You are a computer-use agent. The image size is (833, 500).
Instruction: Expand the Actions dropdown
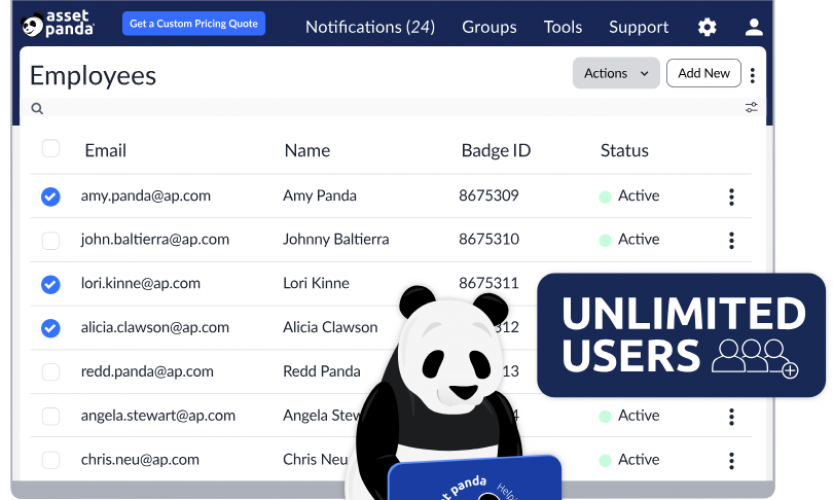click(x=616, y=73)
